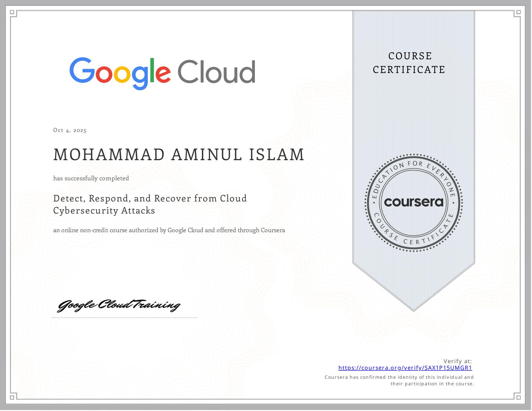Click the 'Verify at:' label
Image resolution: width=532 pixels, height=411 pixels.
coord(458,361)
